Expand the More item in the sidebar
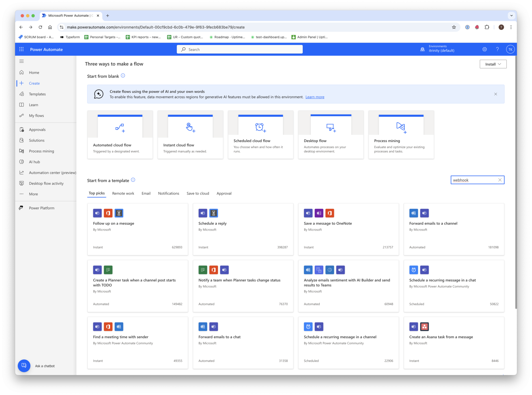 pos(33,194)
